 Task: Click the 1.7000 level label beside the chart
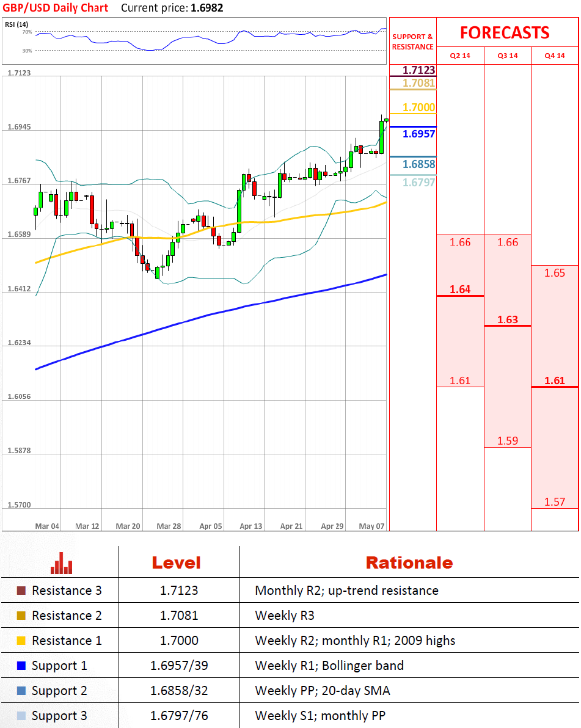(x=418, y=107)
